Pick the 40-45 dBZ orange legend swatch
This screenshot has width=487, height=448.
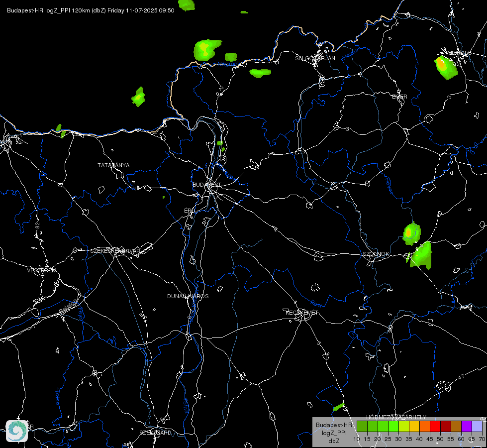[x=425, y=426]
